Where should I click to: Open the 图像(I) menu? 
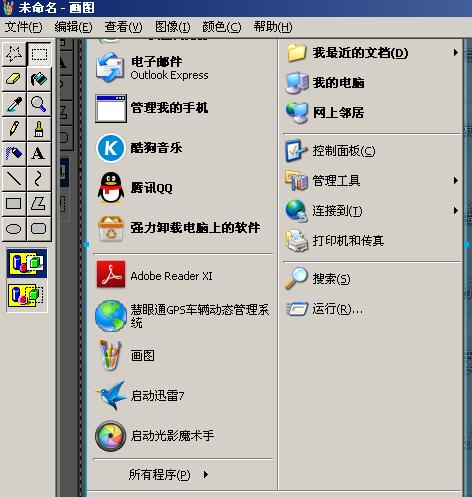point(173,27)
